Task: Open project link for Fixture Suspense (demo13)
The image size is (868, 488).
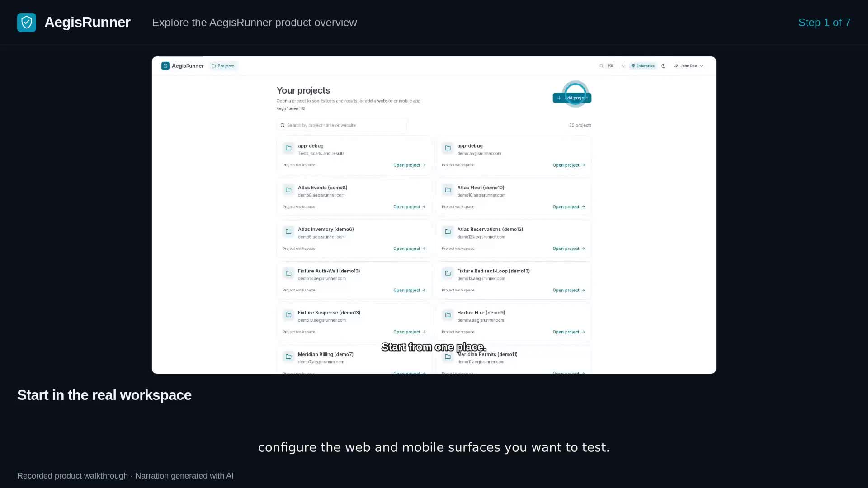Action: click(410, 332)
